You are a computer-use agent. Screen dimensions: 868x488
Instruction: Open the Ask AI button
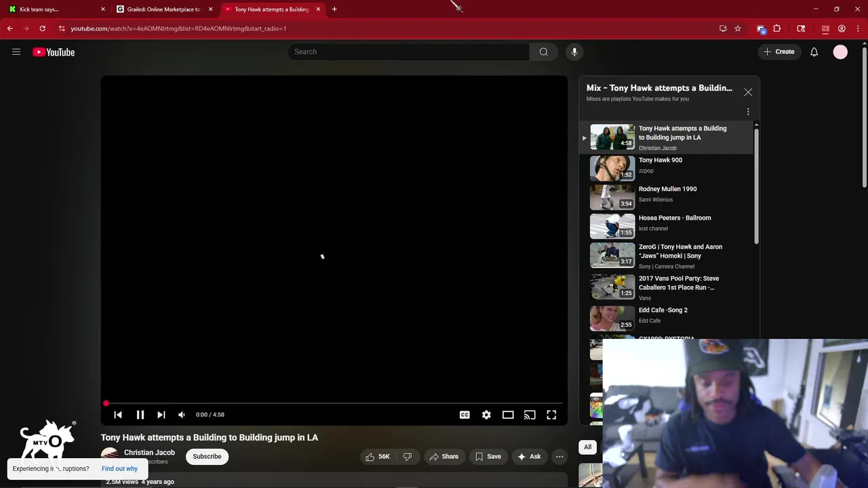[x=529, y=457]
